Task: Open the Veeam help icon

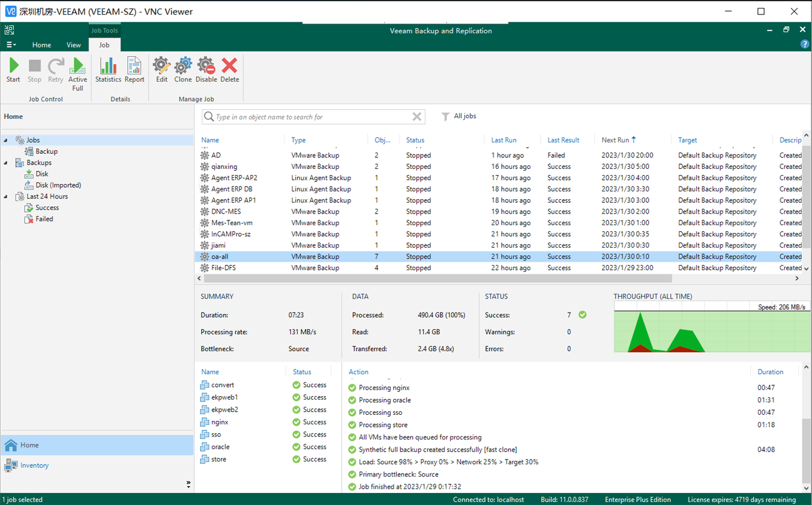Action: pos(805,44)
